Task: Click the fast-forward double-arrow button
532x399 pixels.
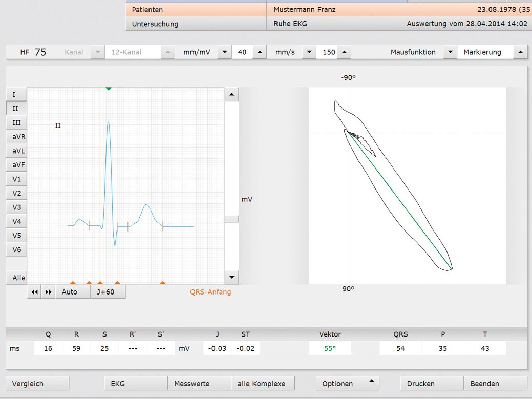Action: 48,292
